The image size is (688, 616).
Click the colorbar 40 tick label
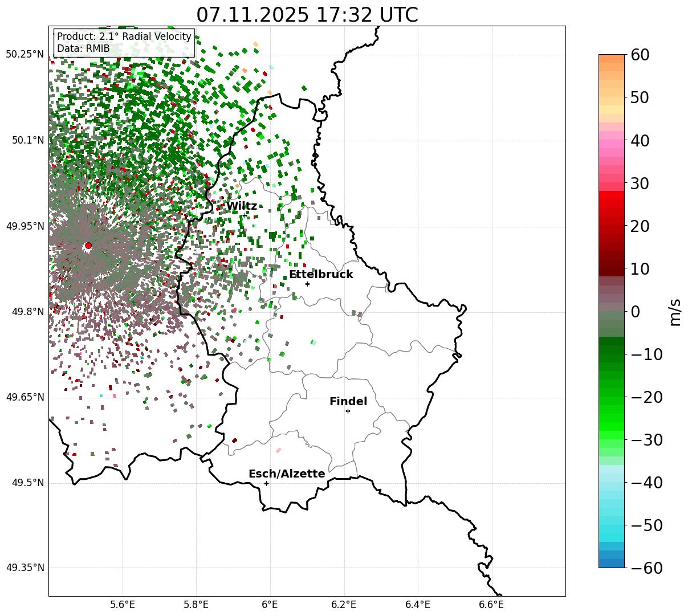pyautogui.click(x=639, y=140)
